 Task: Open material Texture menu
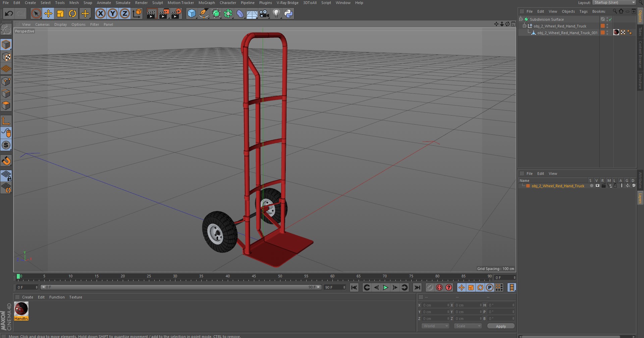tap(75, 297)
